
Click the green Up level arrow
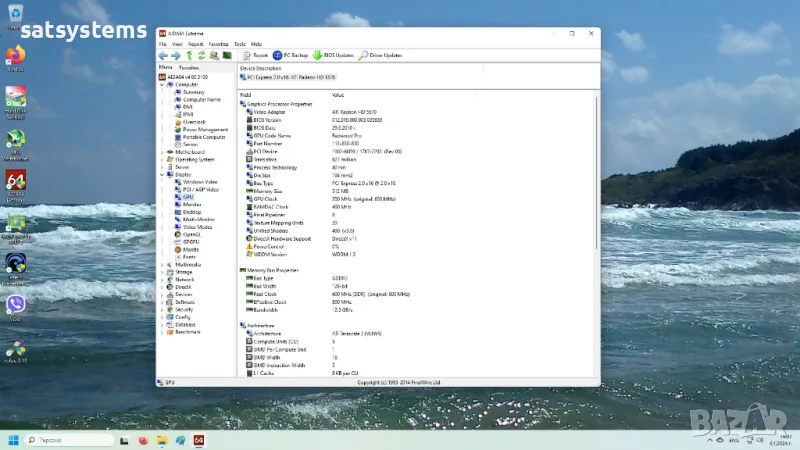point(189,55)
